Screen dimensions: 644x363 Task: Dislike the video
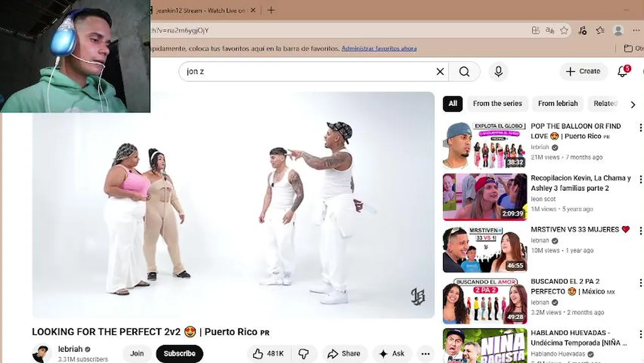coord(304,353)
